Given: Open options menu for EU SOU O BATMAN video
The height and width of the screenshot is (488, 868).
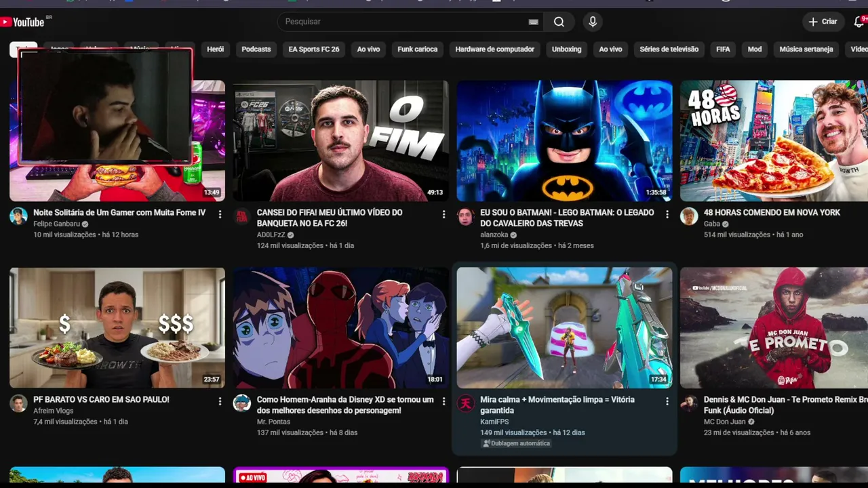Looking at the screenshot, I should [667, 214].
